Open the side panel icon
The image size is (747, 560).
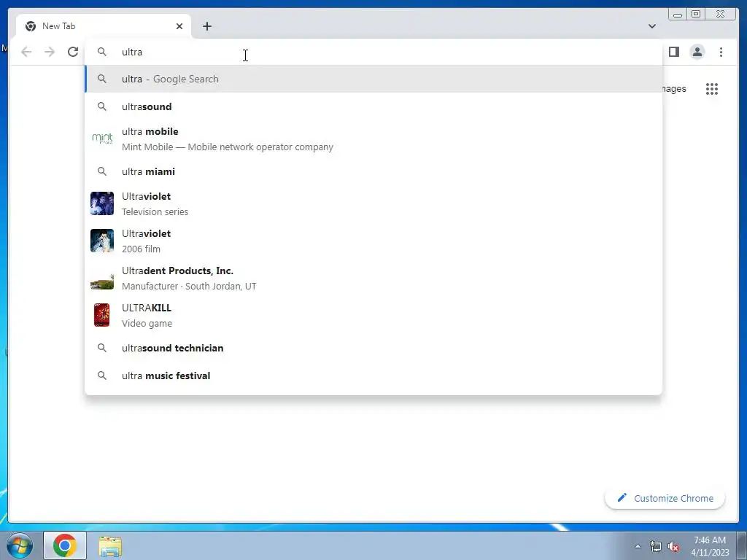coord(673,52)
